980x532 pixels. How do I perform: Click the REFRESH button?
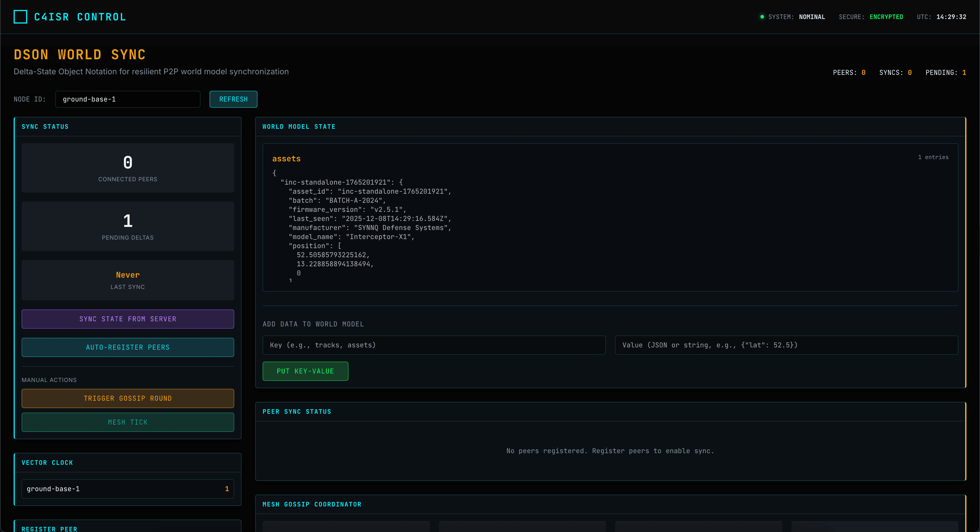(233, 99)
